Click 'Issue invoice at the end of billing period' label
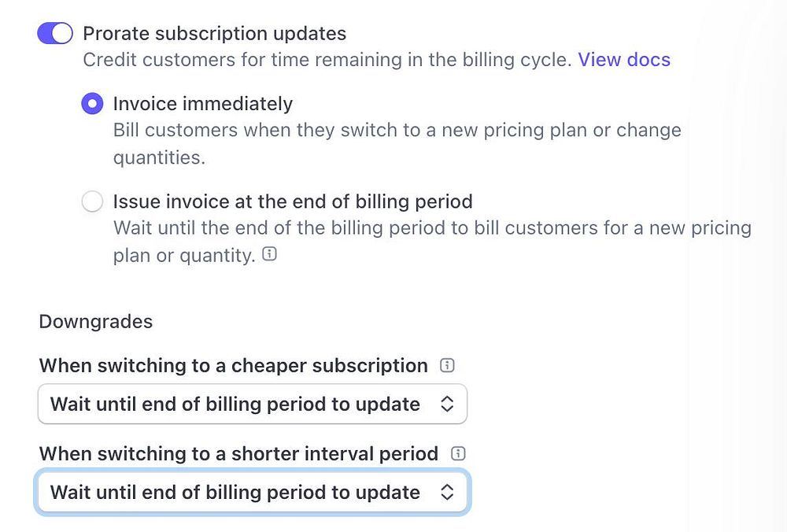787x532 pixels. click(292, 201)
